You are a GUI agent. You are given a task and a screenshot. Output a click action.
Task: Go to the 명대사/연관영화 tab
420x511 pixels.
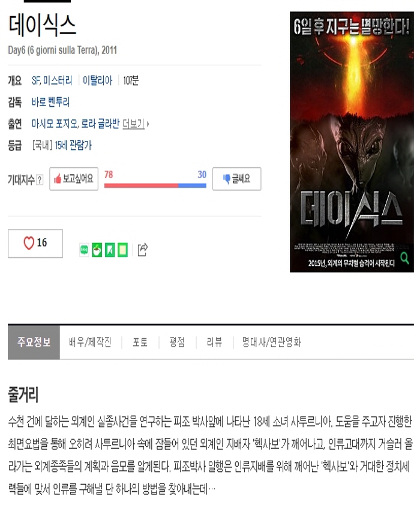[272, 342]
